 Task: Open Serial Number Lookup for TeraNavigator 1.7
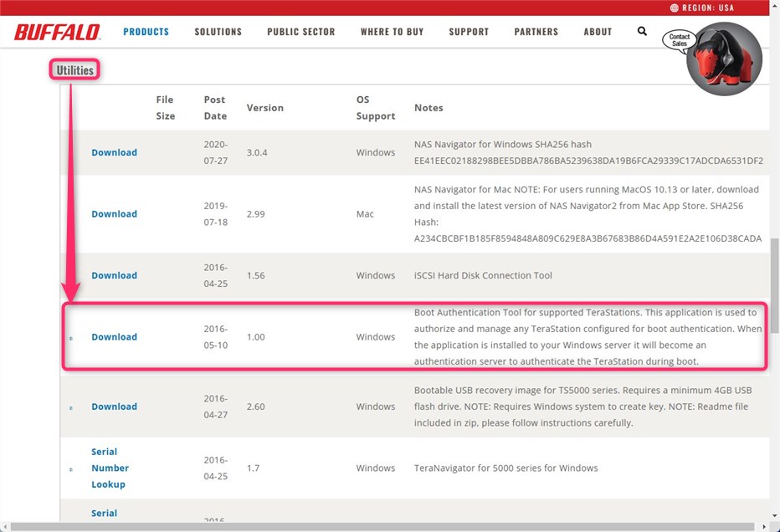pyautogui.click(x=110, y=468)
